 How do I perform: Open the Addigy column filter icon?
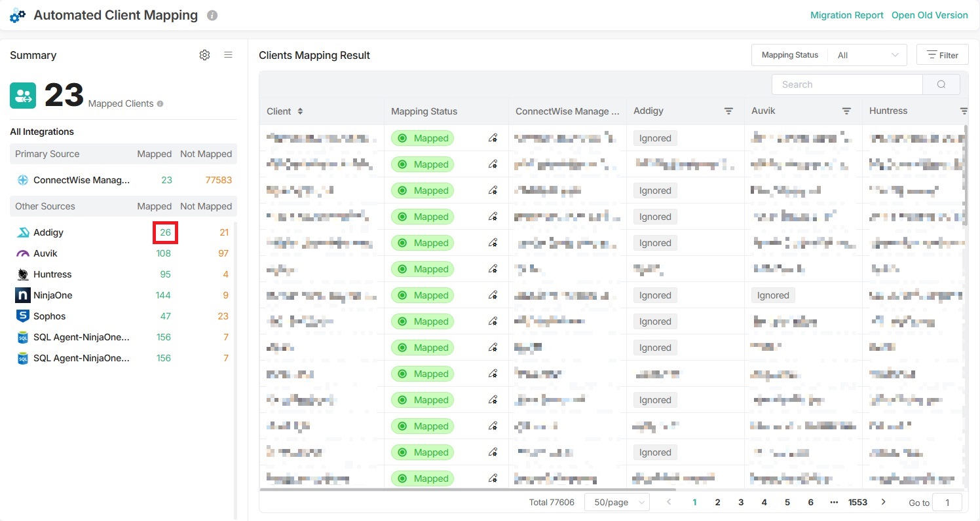coord(728,111)
